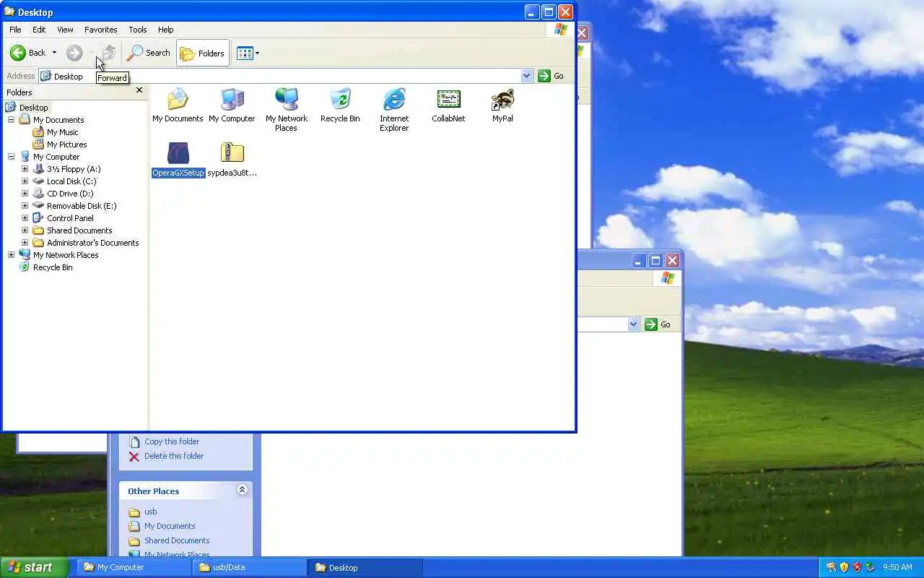Click Go button in Desktop window
The image size is (924, 578).
coord(552,76)
